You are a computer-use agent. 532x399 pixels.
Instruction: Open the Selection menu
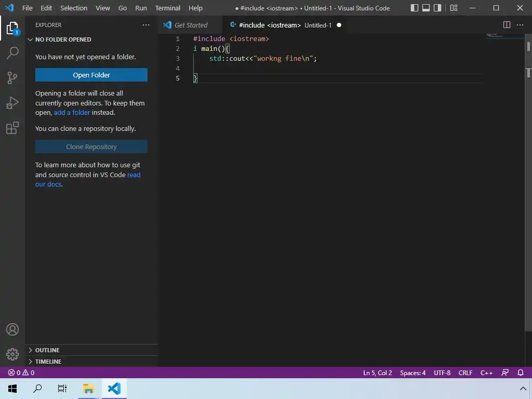(74, 8)
